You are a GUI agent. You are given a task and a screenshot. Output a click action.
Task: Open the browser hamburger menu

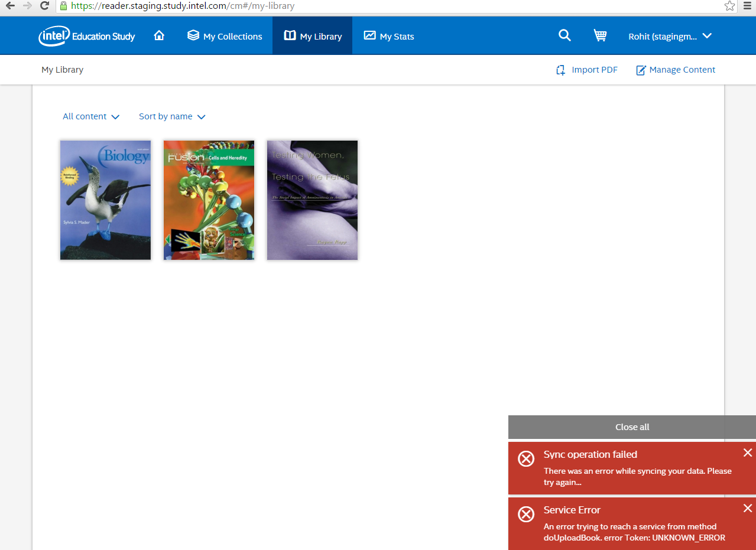click(x=748, y=6)
